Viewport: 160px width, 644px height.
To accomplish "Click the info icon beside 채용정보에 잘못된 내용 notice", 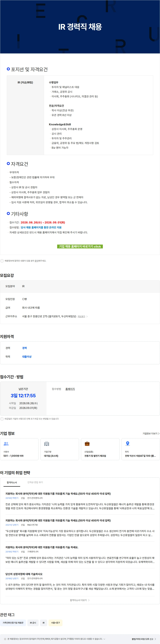I will (x=2, y=261).
